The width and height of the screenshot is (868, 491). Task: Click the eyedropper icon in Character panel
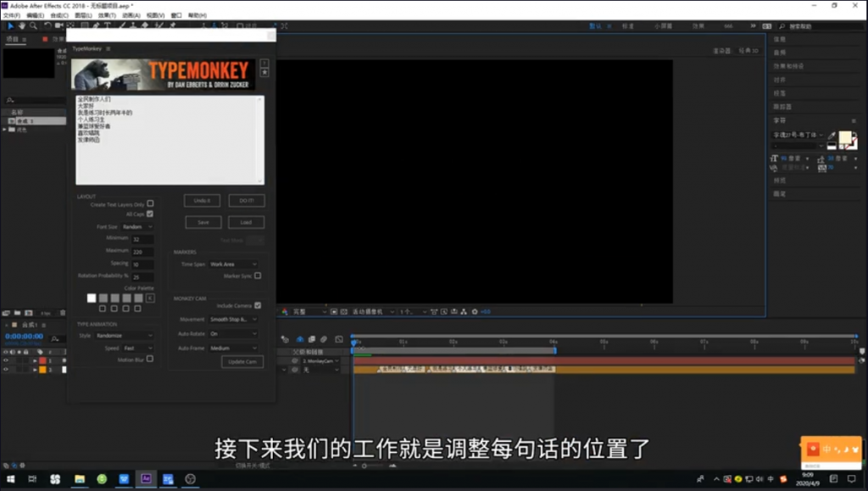(832, 136)
